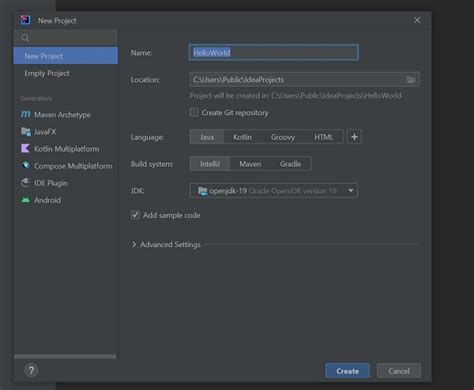Expand Advanced Settings section

pyautogui.click(x=134, y=244)
